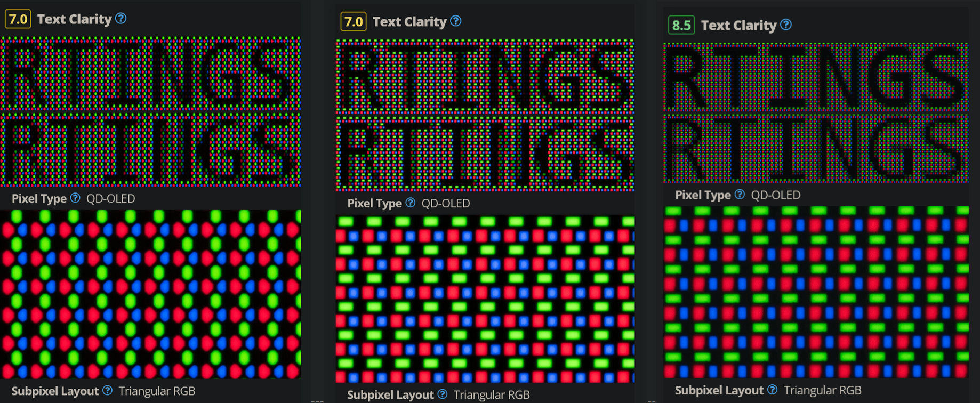Image resolution: width=980 pixels, height=403 pixels.
Task: Click the Triangular RGB value in right panel
Action: coord(823,390)
